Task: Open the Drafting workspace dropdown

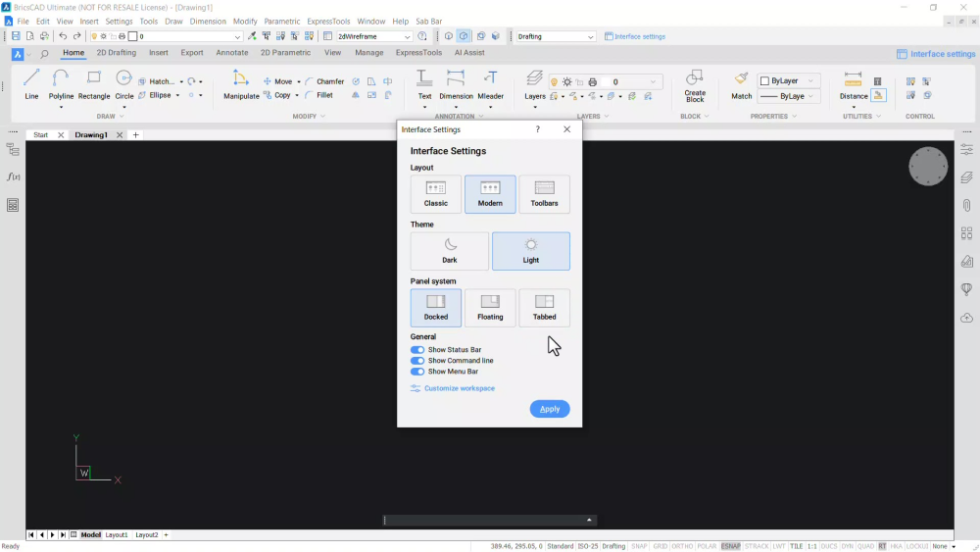Action: click(x=555, y=36)
